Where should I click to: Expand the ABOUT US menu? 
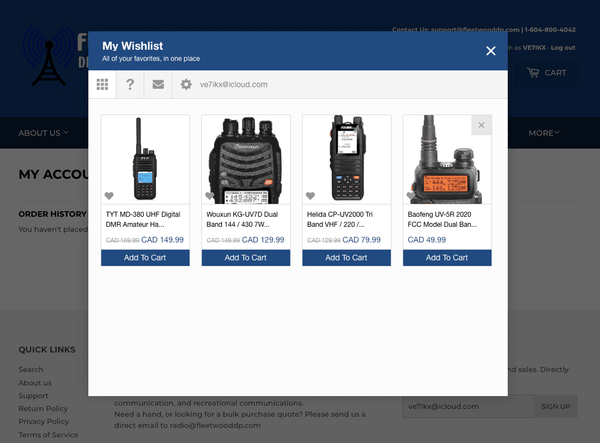click(43, 133)
